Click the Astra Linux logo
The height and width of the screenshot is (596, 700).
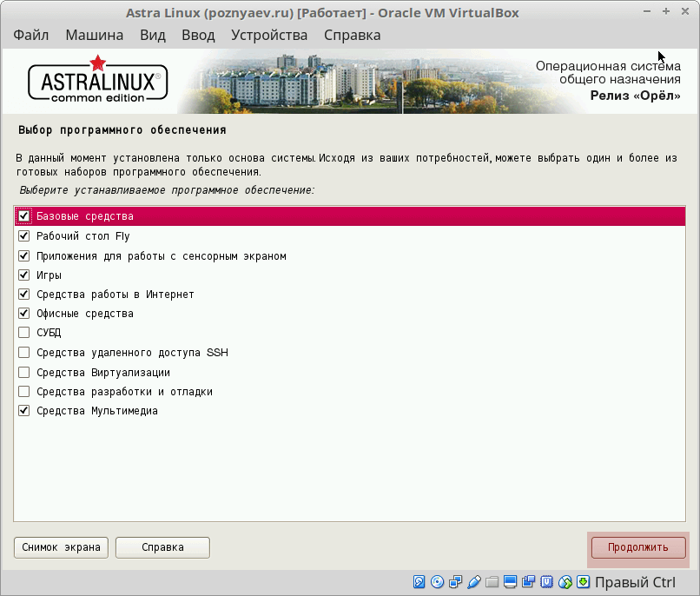coord(97,82)
